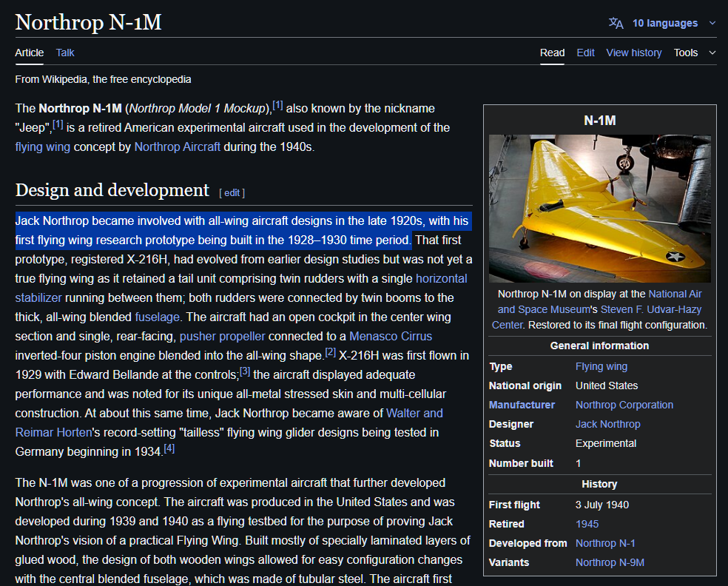This screenshot has height=586, width=728.
Task: Click the United States origin value
Action: tap(607, 386)
